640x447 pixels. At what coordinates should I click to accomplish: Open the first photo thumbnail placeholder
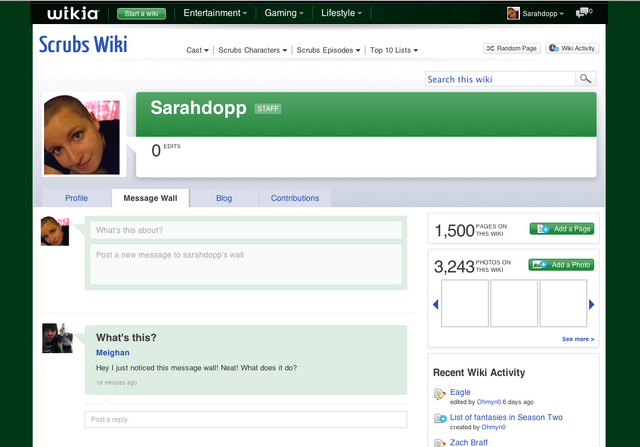pyautogui.click(x=465, y=303)
